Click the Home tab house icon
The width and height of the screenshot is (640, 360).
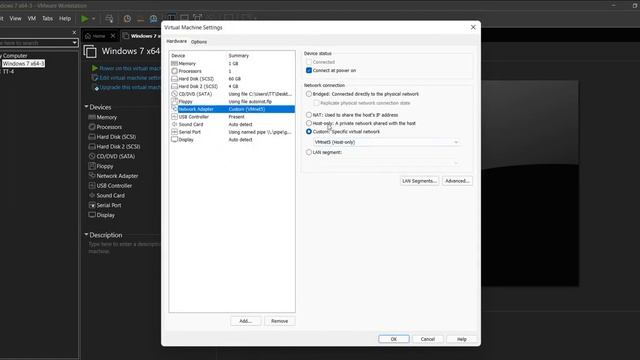click(x=88, y=36)
